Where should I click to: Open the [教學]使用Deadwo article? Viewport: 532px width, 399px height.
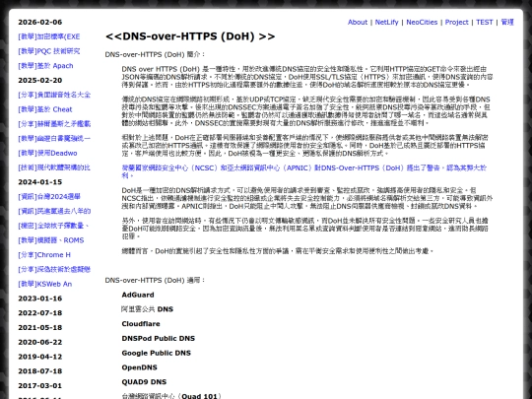(47, 153)
